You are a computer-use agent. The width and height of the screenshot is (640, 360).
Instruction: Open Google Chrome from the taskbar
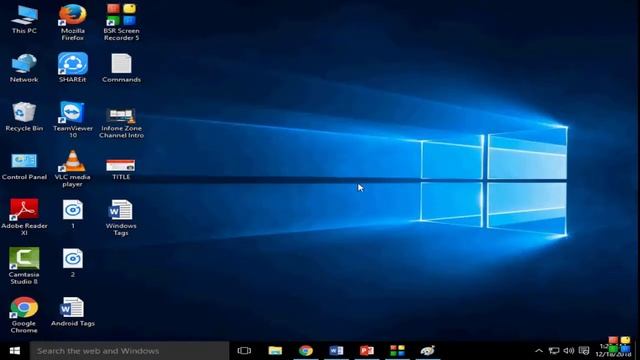(x=306, y=351)
